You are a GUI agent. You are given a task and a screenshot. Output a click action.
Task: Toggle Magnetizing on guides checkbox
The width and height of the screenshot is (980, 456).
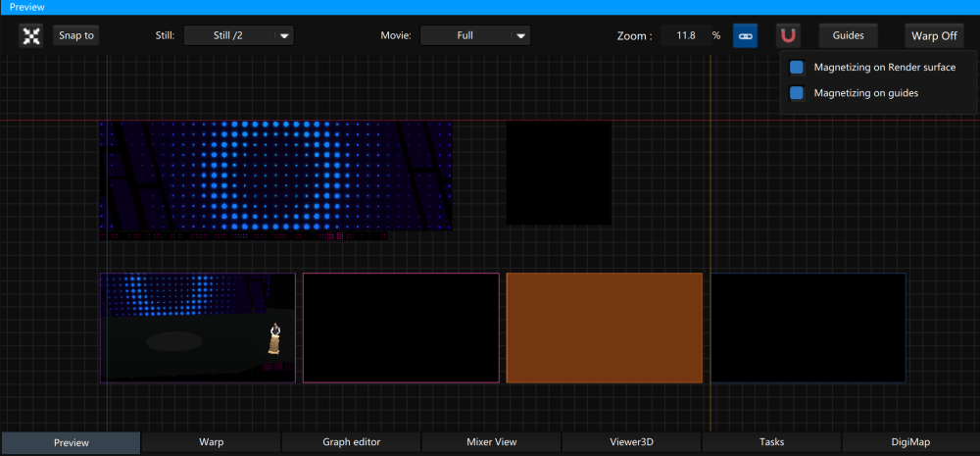tap(797, 93)
